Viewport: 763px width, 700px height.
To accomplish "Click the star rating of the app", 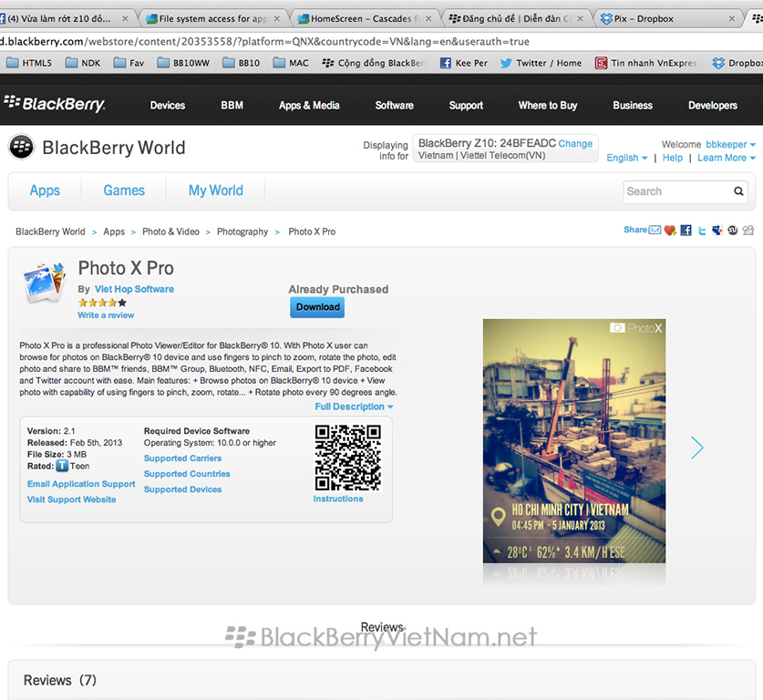I will pos(102,303).
